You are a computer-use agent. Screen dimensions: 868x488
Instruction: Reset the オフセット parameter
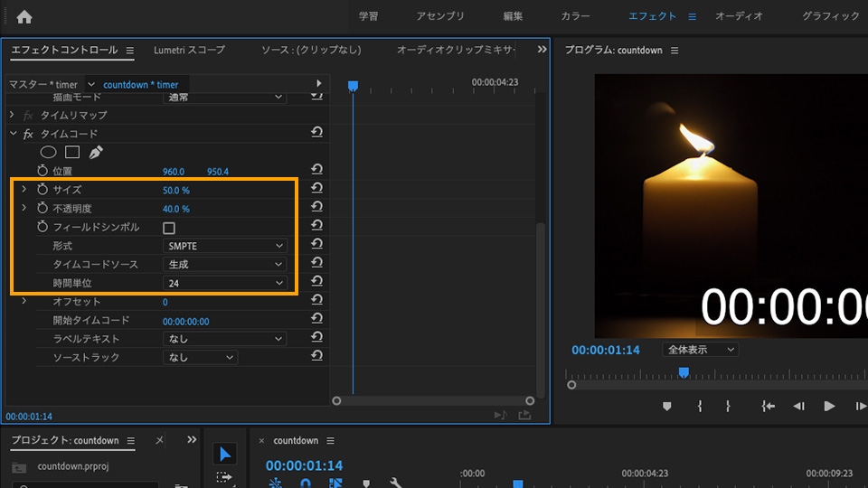tap(316, 300)
